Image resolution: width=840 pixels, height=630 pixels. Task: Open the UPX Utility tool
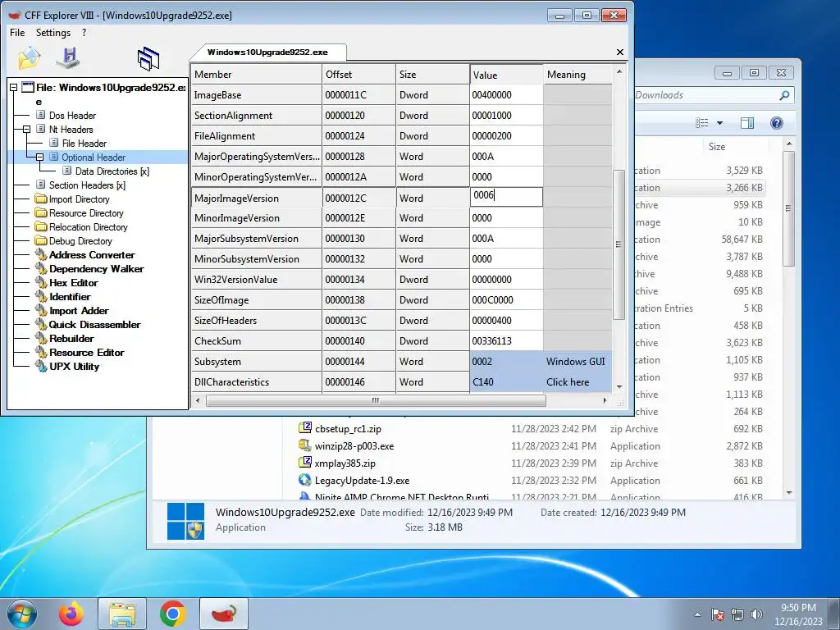74,366
